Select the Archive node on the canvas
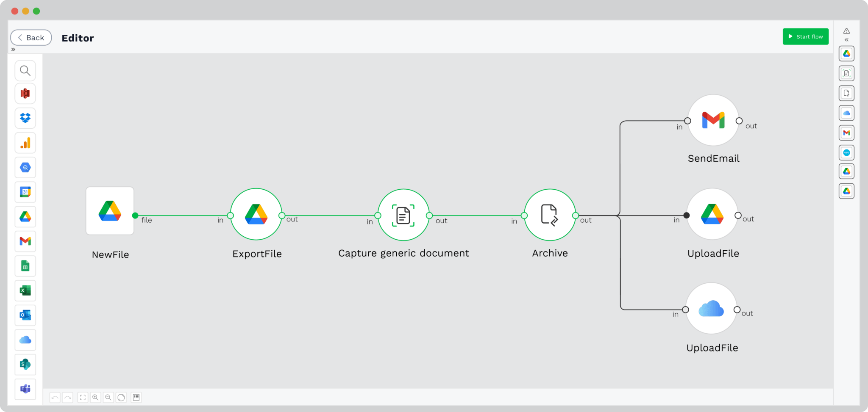 click(x=550, y=215)
